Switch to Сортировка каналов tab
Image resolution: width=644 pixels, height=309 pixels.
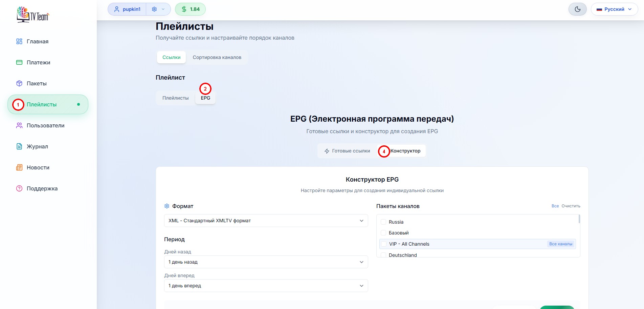click(x=217, y=57)
